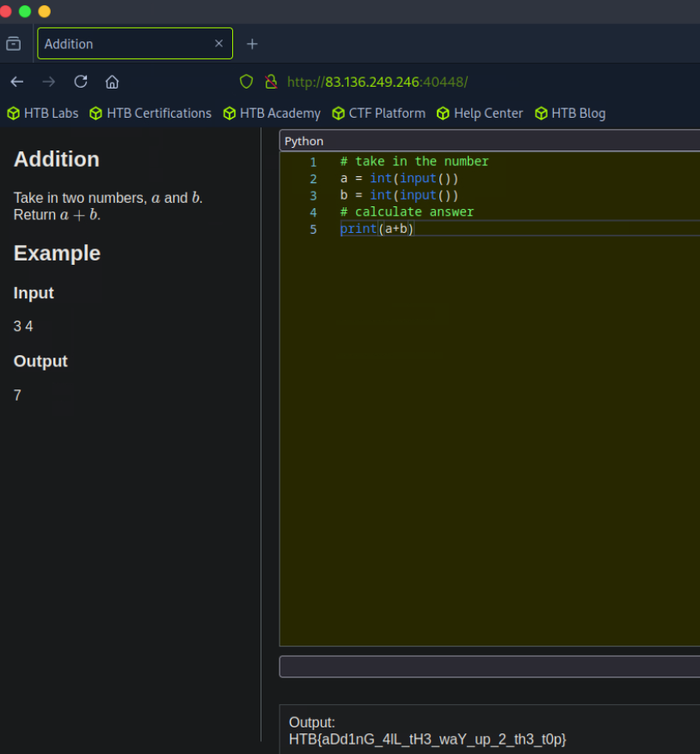700x754 pixels.
Task: Go forward to the next page
Action: (x=49, y=82)
